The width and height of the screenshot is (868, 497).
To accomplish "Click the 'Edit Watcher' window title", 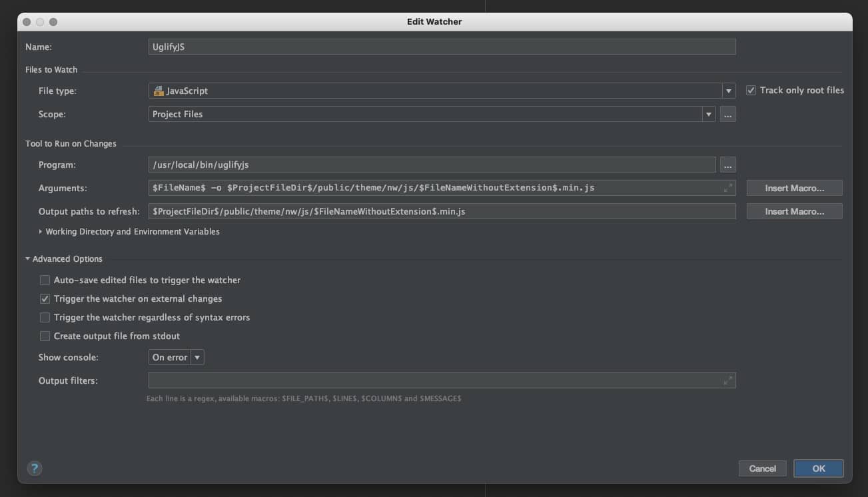I will pos(434,22).
